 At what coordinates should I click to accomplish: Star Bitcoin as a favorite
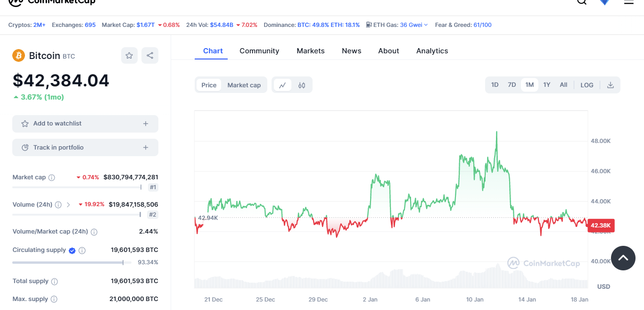point(129,55)
